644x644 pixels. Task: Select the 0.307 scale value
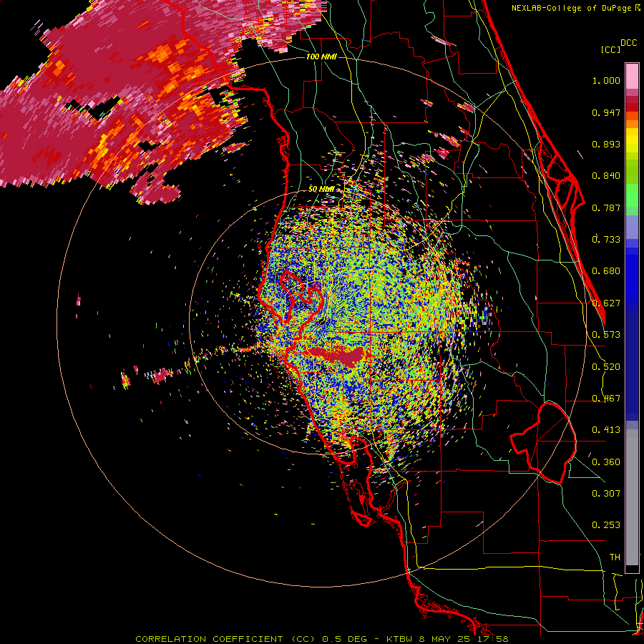click(x=606, y=494)
